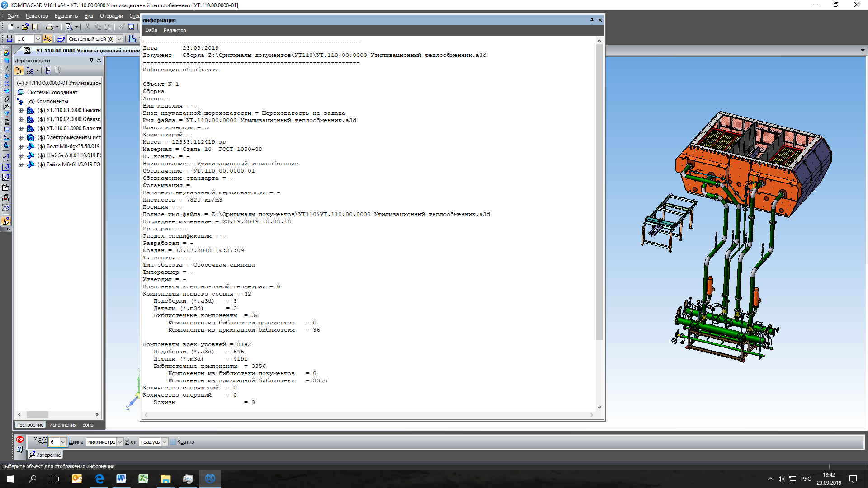Pin the Информация window

(x=592, y=20)
